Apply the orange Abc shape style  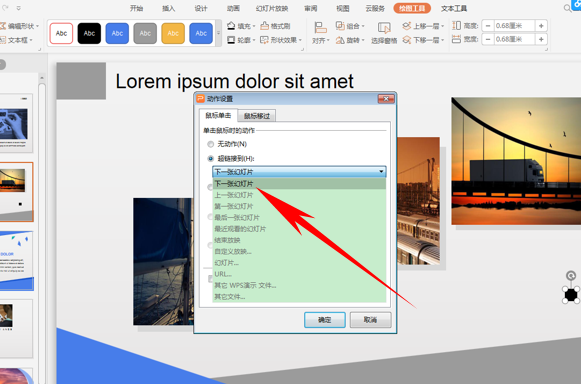click(173, 33)
